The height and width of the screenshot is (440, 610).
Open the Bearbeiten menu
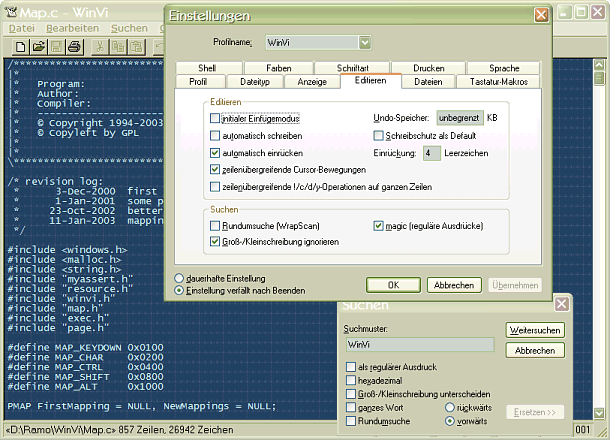point(72,28)
